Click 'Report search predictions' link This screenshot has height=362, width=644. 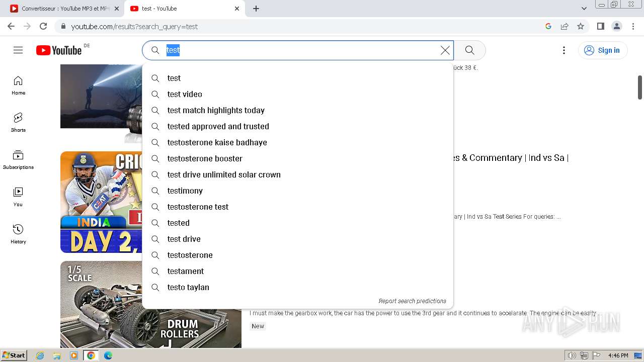(412, 301)
